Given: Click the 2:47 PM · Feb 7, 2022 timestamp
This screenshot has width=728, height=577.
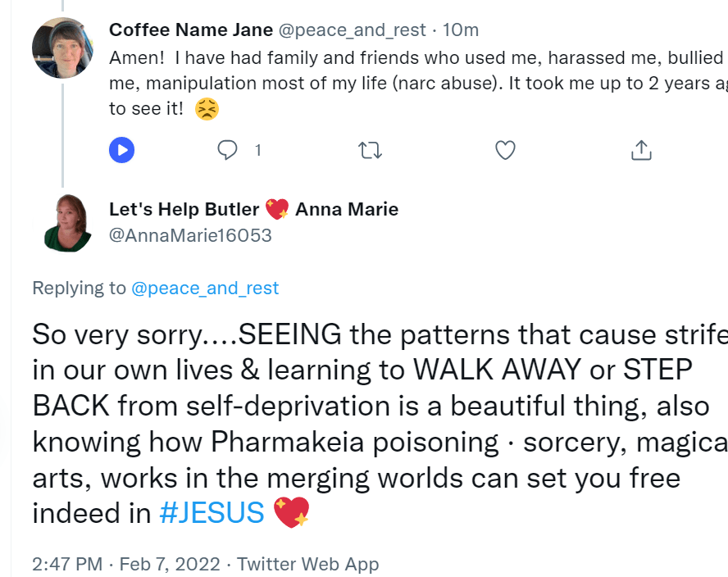Looking at the screenshot, I should [126, 565].
